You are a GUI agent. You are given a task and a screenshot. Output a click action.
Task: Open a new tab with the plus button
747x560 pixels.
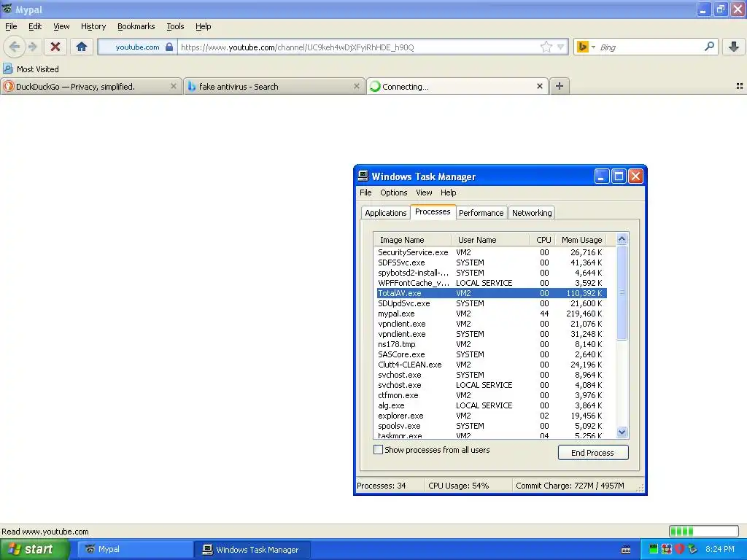click(x=560, y=86)
